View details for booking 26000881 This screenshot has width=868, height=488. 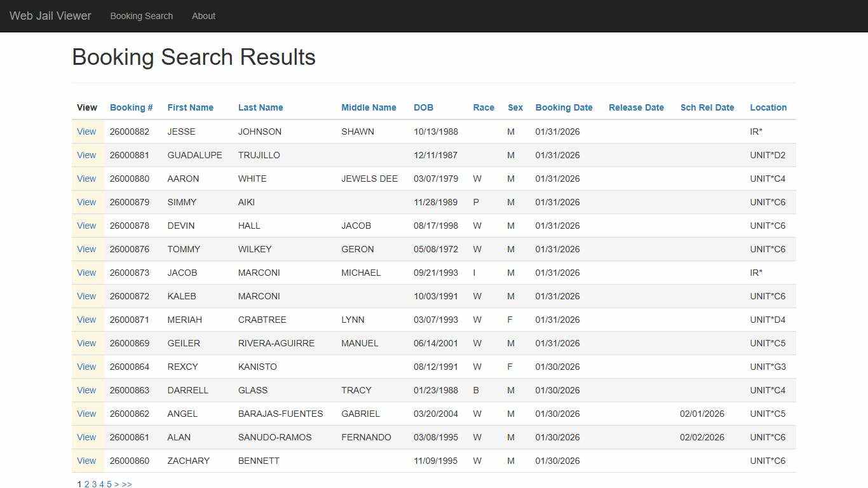86,155
